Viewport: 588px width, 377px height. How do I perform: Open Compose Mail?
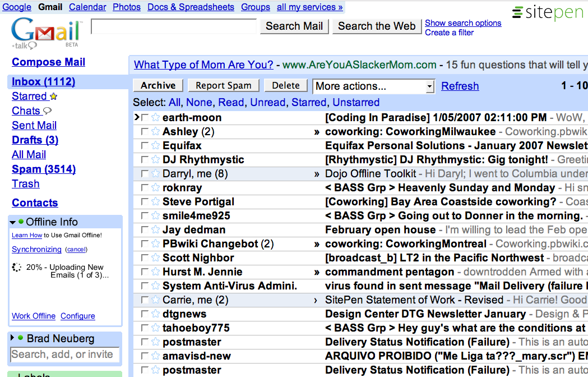click(x=48, y=62)
